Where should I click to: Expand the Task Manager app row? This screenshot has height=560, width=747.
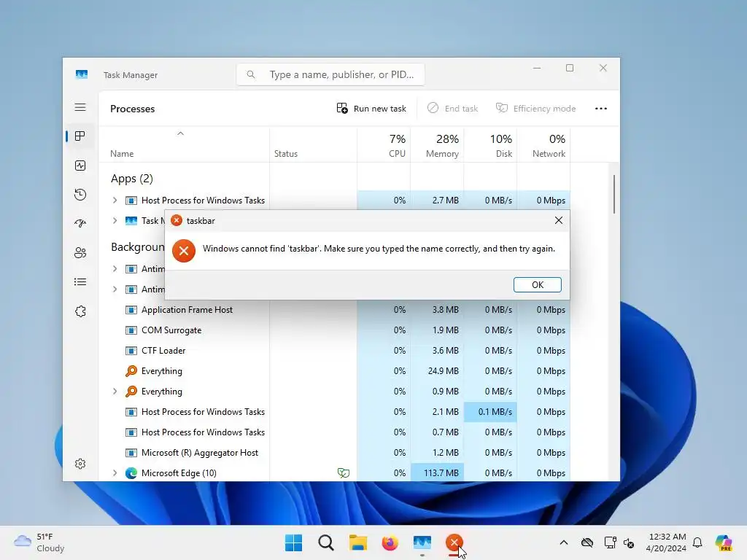pos(115,220)
